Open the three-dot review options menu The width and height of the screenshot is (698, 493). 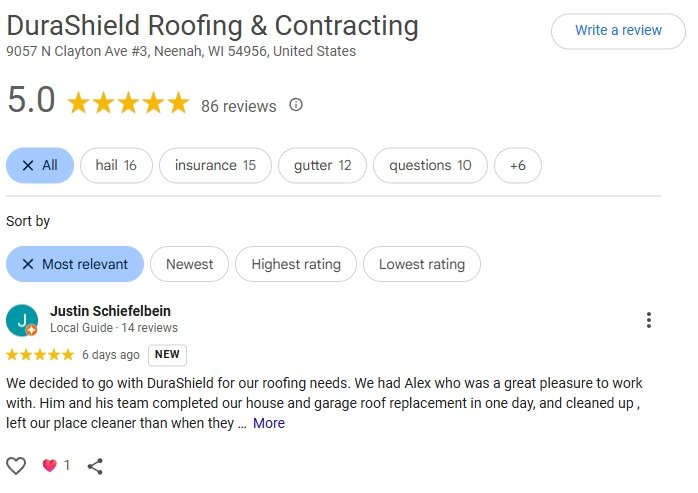pyautogui.click(x=649, y=320)
